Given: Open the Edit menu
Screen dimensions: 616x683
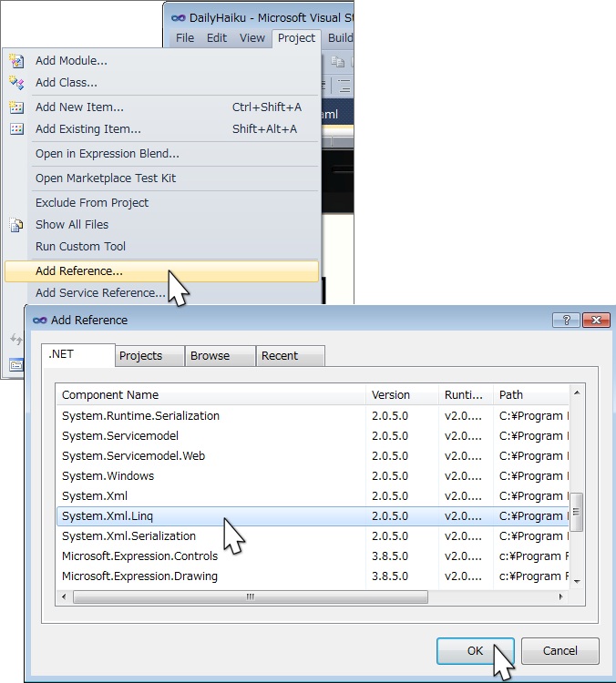Looking at the screenshot, I should click(x=217, y=38).
